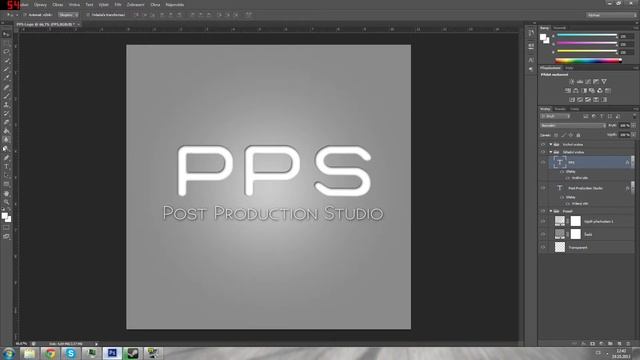Open the layer blend mode dropdown
The height and width of the screenshot is (360, 640).
(x=573, y=126)
